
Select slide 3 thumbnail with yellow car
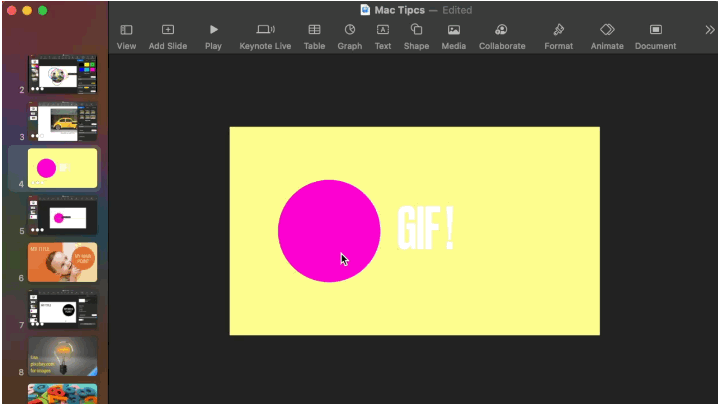coord(62,122)
